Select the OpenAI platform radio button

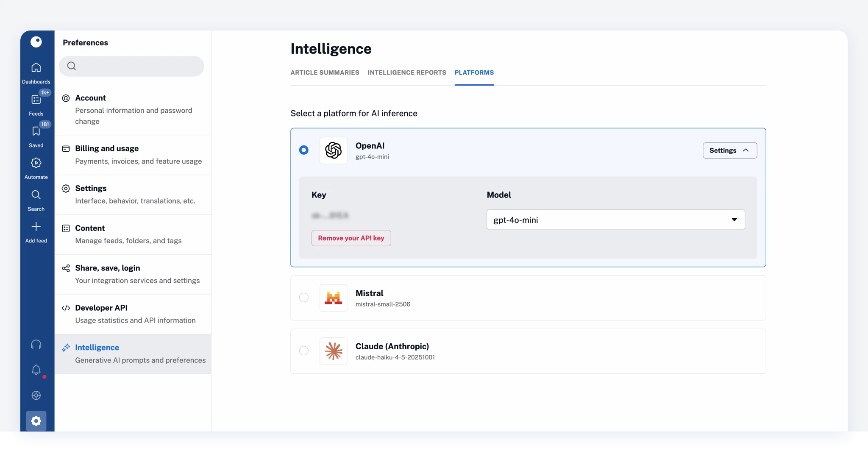pyautogui.click(x=304, y=150)
